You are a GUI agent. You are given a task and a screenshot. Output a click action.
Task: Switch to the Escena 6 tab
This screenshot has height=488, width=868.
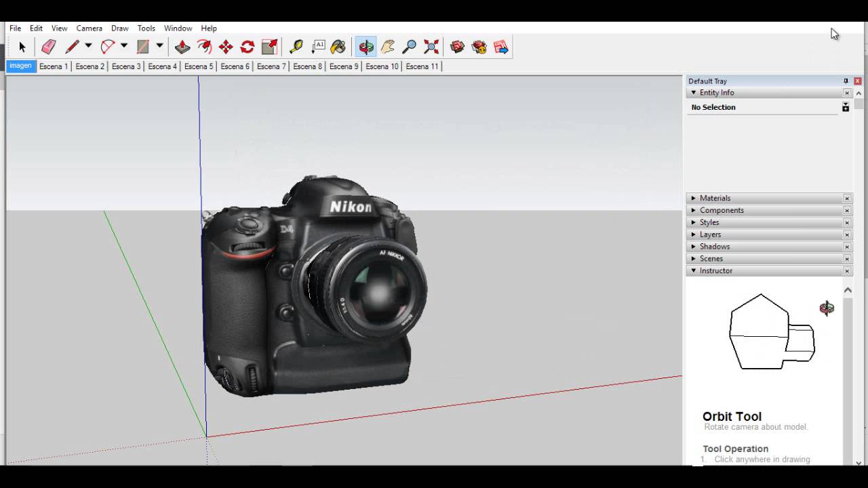click(x=235, y=66)
